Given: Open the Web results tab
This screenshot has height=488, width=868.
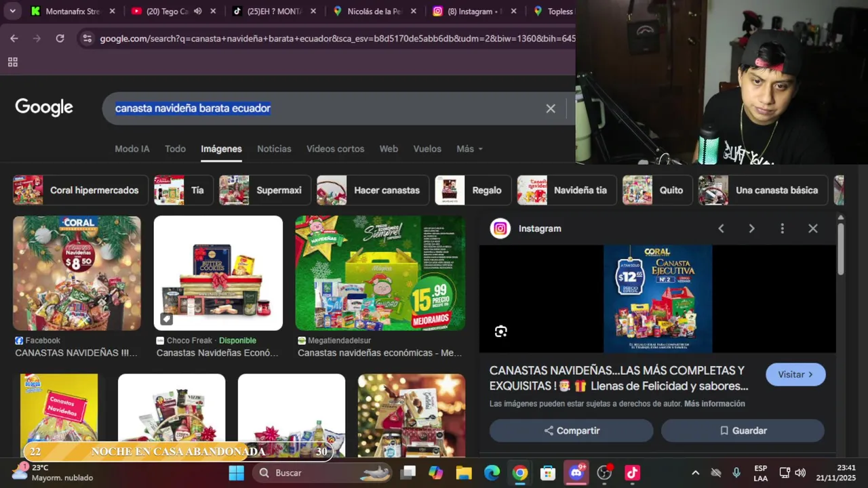Looking at the screenshot, I should point(389,148).
